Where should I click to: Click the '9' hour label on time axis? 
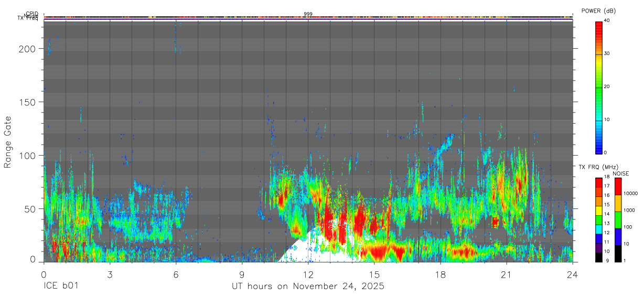tap(242, 275)
